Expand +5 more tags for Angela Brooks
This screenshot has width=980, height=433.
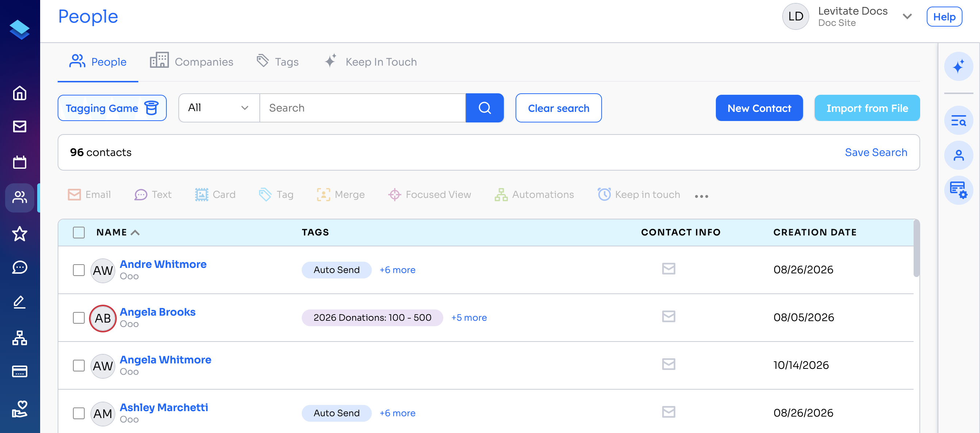tap(469, 318)
